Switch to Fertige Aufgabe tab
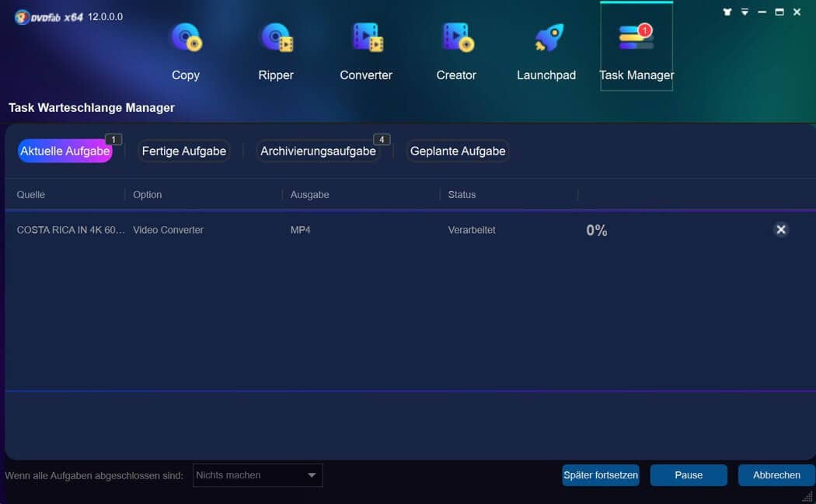 point(184,151)
